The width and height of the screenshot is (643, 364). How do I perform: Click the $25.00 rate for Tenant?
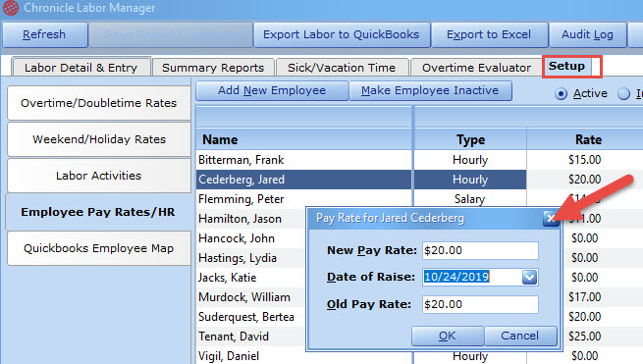584,337
